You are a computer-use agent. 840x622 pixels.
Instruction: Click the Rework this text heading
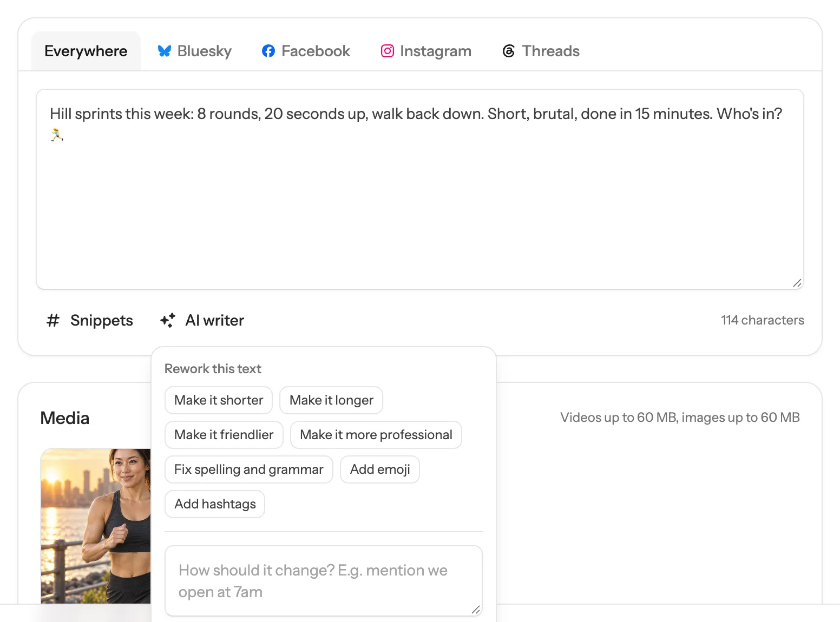(x=213, y=369)
